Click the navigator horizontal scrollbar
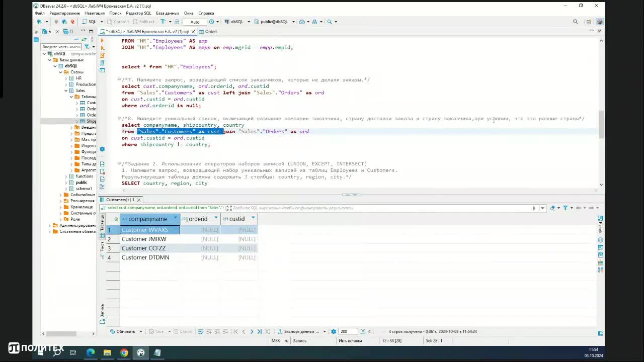The image size is (644, 362). (61, 333)
